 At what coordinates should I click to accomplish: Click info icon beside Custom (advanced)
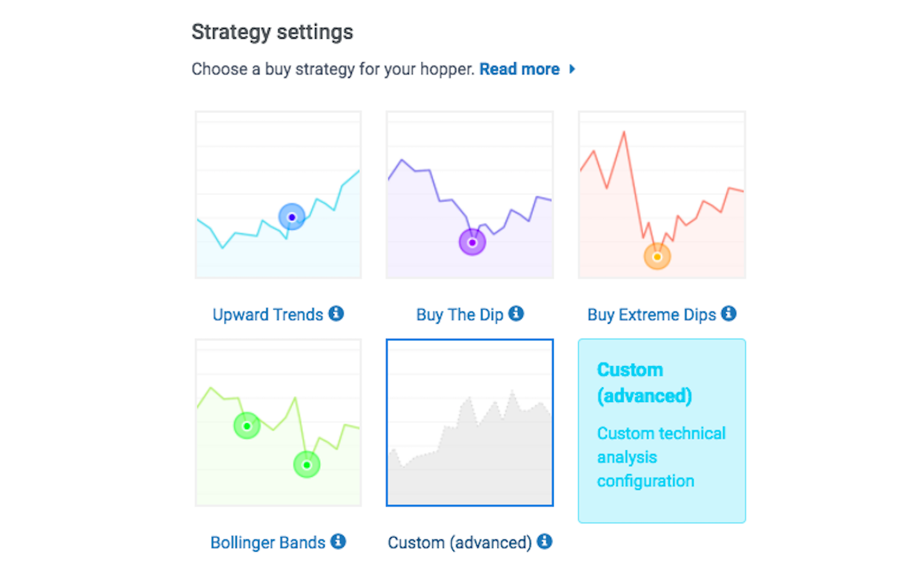[544, 541]
